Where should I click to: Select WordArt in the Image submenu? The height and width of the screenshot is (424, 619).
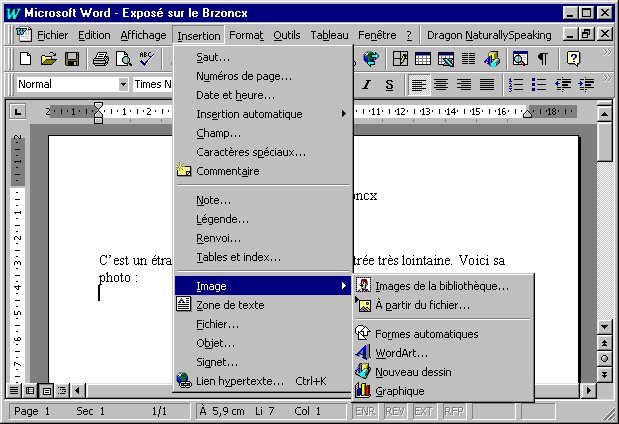coord(443,353)
